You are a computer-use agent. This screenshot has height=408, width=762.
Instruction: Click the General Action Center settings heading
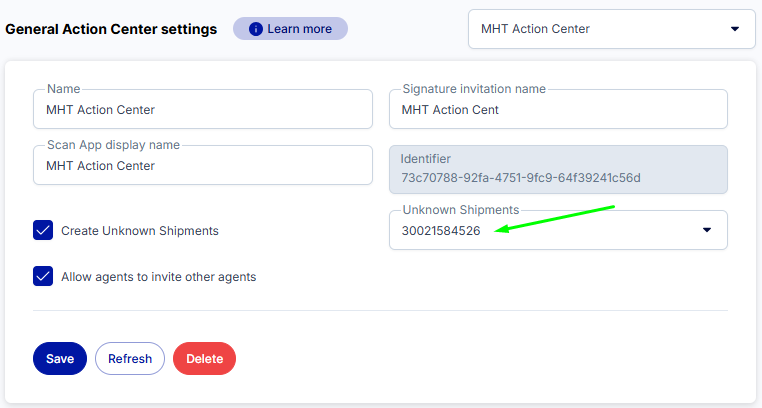(x=111, y=29)
